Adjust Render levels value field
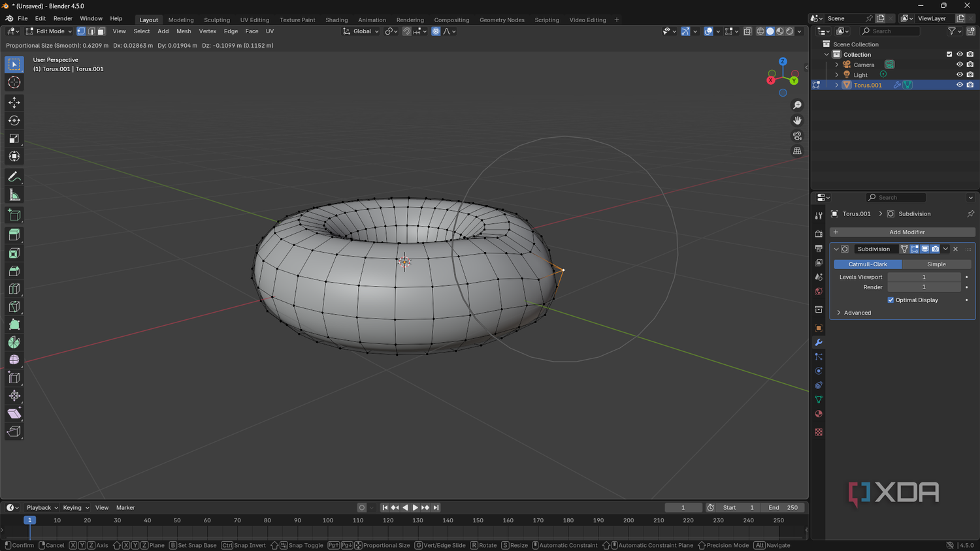The height and width of the screenshot is (551, 980). pyautogui.click(x=924, y=287)
